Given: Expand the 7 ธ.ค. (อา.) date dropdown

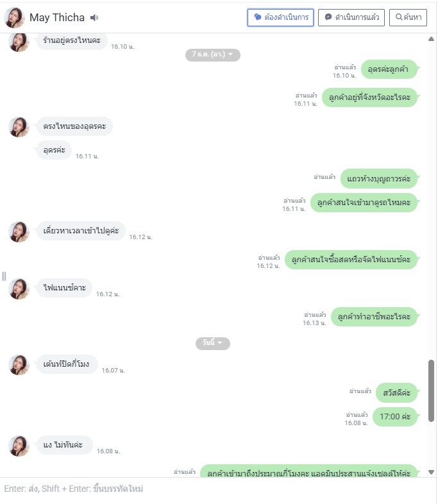Looking at the screenshot, I should [213, 55].
